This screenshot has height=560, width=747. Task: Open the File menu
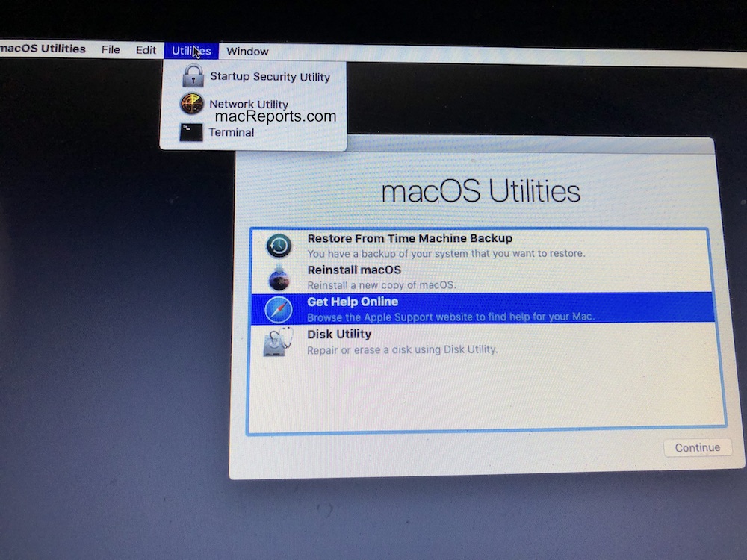(x=111, y=49)
